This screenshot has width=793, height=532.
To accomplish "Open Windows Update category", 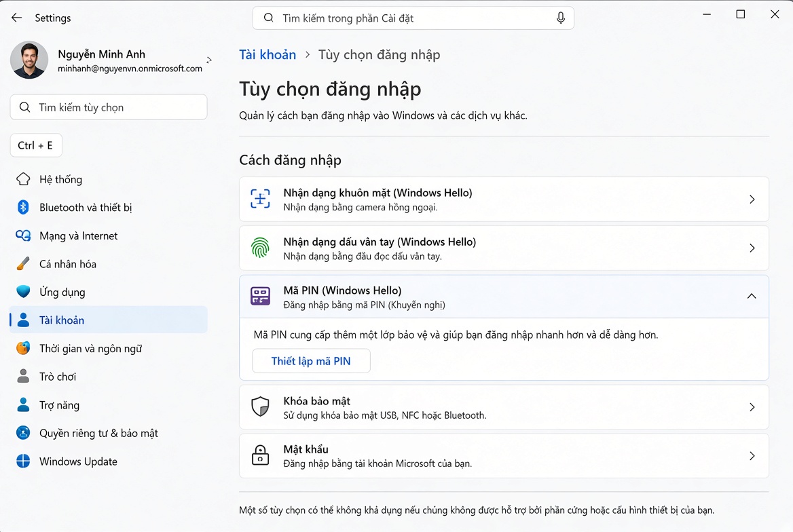I will (x=109, y=461).
